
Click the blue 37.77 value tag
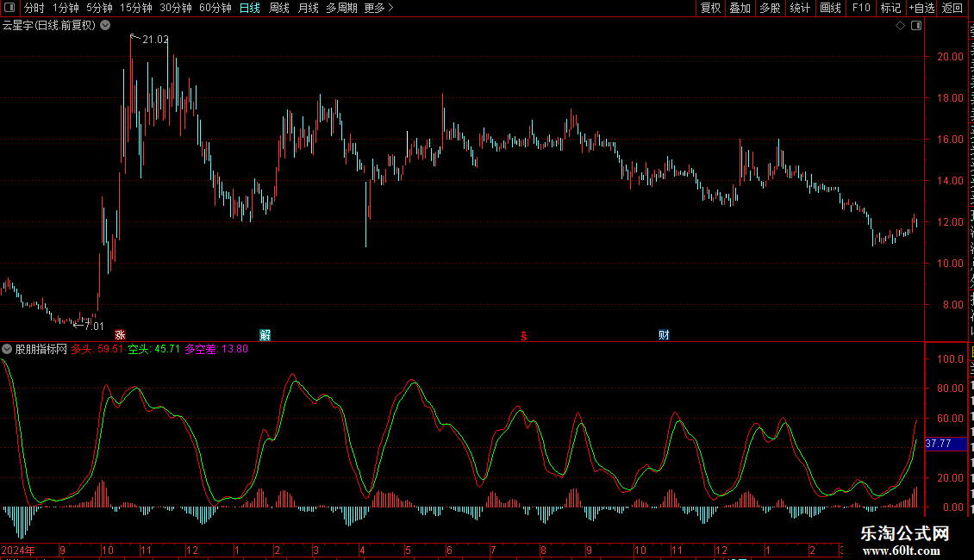pos(946,444)
